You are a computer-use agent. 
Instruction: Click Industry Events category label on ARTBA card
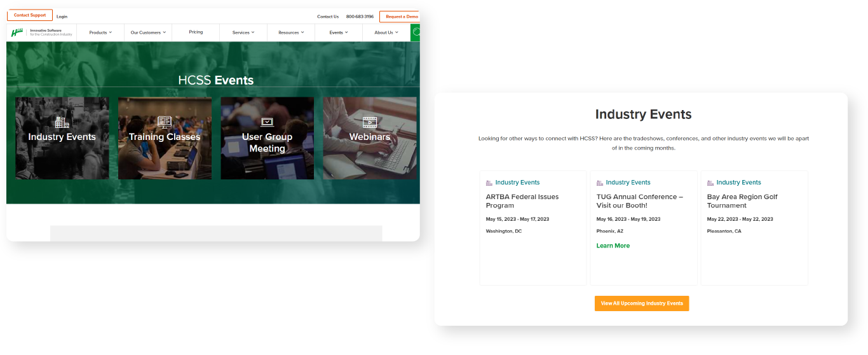pyautogui.click(x=518, y=183)
